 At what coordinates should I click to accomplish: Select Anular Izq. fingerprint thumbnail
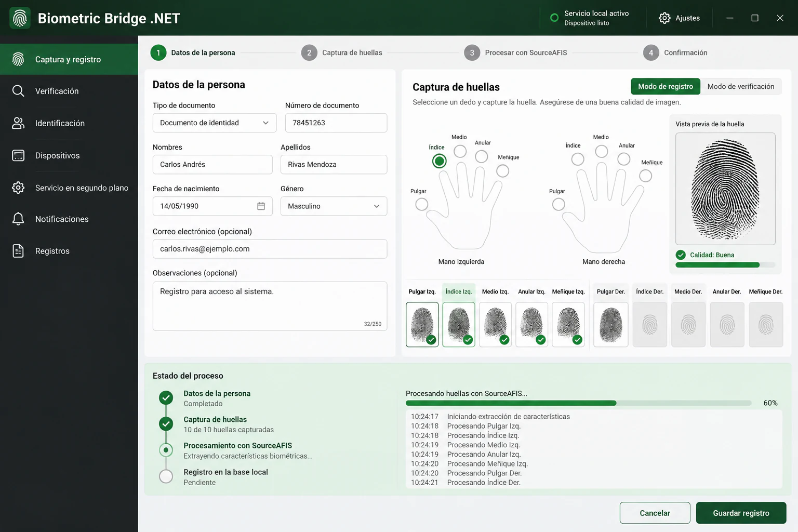tap(532, 325)
